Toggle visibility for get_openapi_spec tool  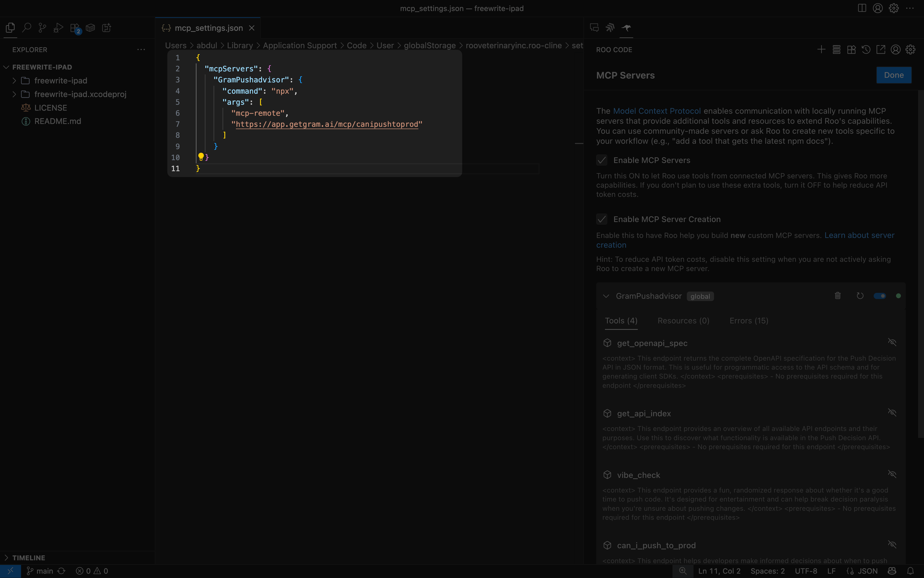click(892, 342)
